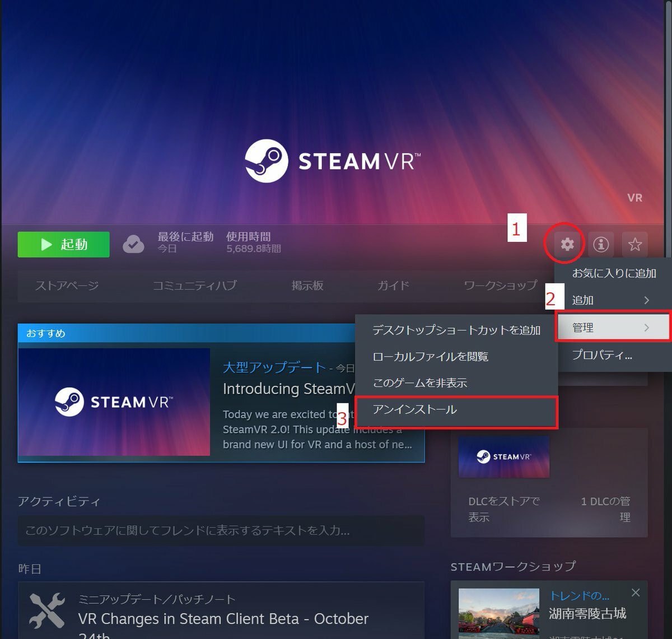Click the 使用時間 5,689.8時間 text
Screen dimensions: 672x639
point(254,242)
